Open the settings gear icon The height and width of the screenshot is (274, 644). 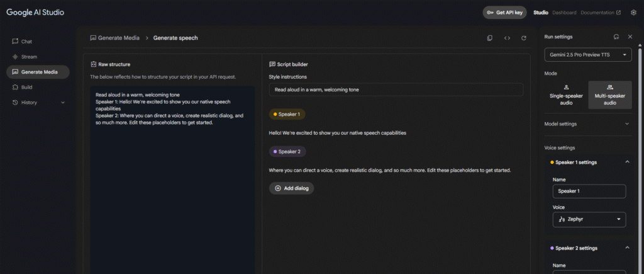coord(633,13)
